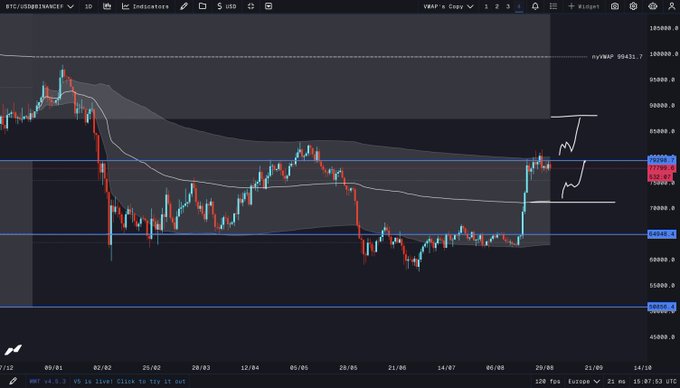The width and height of the screenshot is (680, 388).
Task: Open the Europe server region dropdown
Action: 584,381
